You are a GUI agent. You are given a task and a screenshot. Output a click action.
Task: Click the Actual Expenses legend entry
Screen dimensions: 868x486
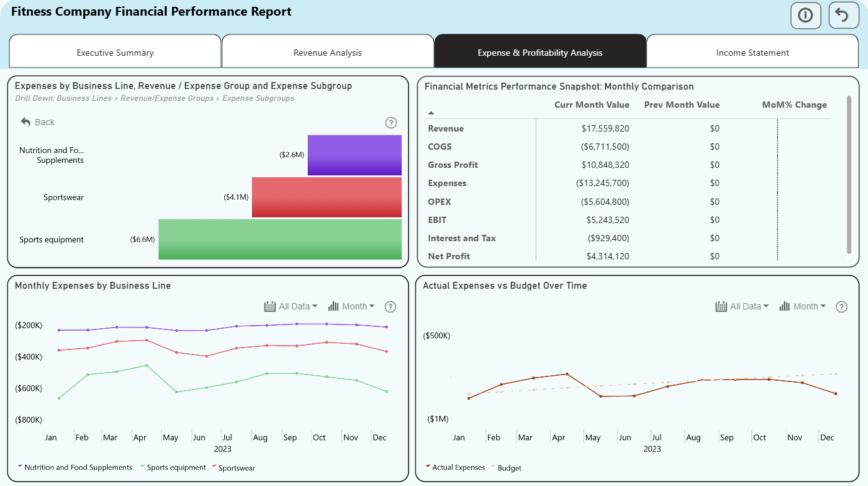[456, 467]
